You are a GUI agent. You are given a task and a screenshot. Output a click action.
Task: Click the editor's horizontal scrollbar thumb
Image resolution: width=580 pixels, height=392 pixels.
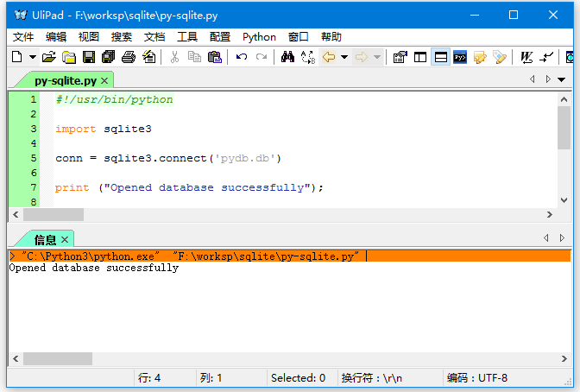[60, 214]
